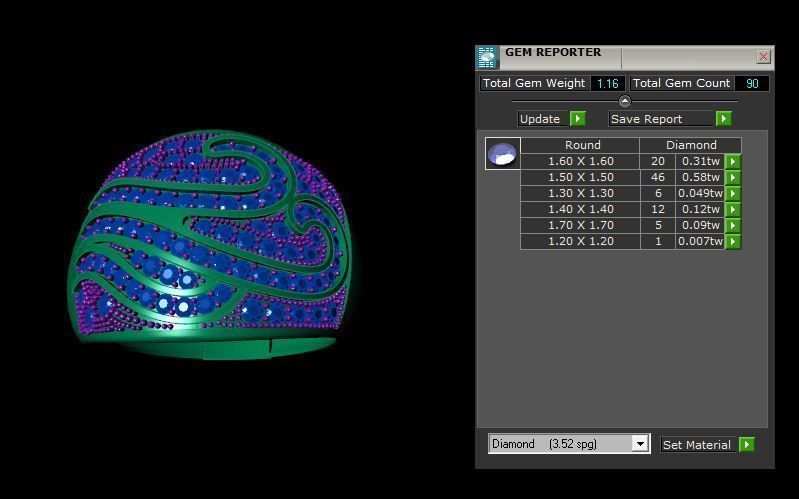The width and height of the screenshot is (799, 499).
Task: Click the Update label button
Action: (x=543, y=119)
